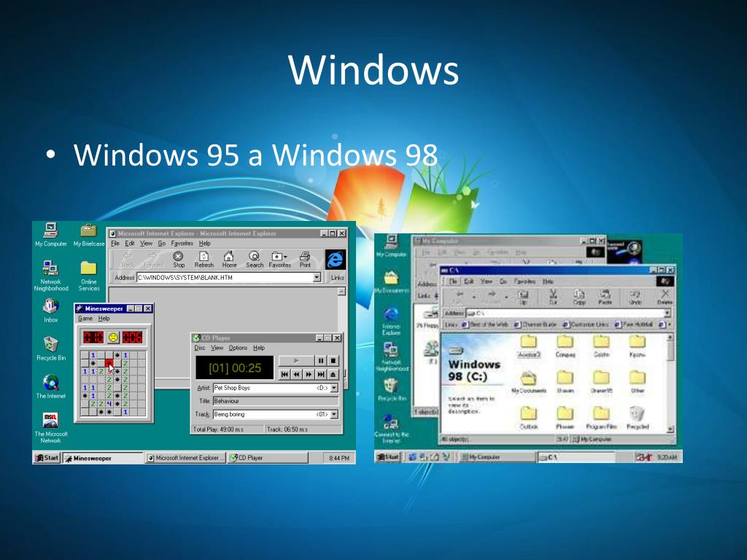Expand the CD Player Artist dropdown
747x560 pixels.
pyautogui.click(x=334, y=388)
